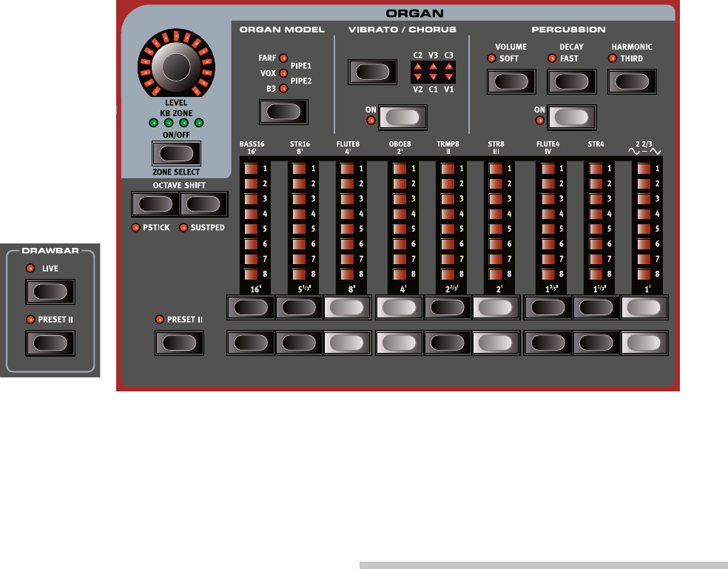Click segment 5 of the STR16 8' drawbar
The width and height of the screenshot is (728, 569).
300,229
